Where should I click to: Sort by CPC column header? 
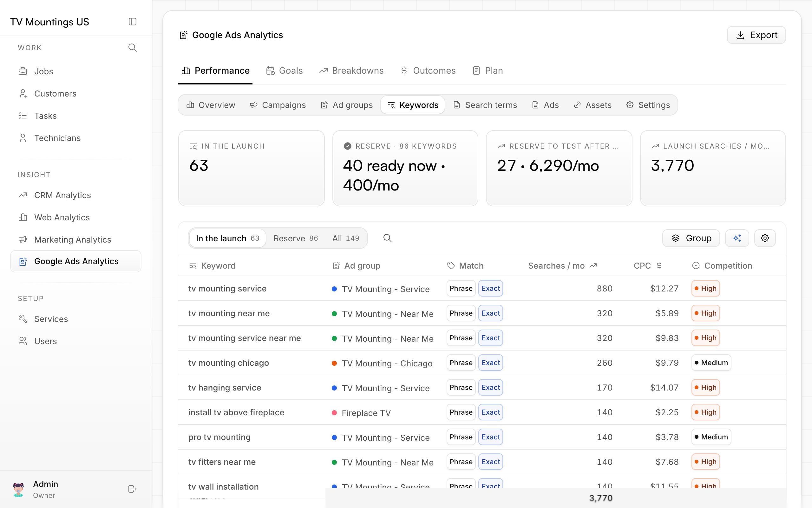648,266
